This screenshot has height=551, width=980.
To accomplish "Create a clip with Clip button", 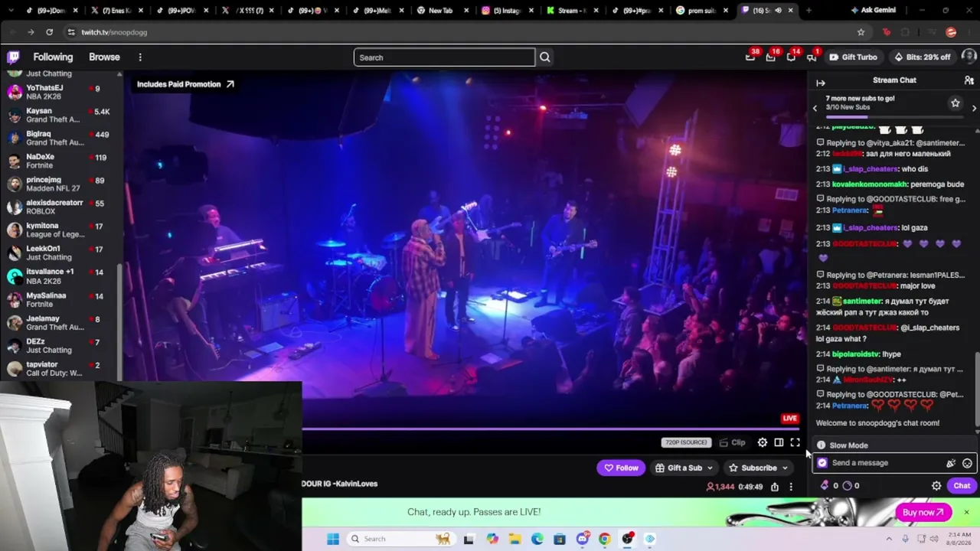I will [732, 442].
